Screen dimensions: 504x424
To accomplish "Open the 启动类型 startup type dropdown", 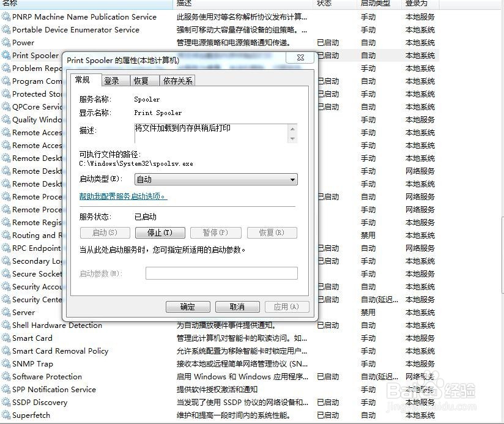I will (x=216, y=179).
